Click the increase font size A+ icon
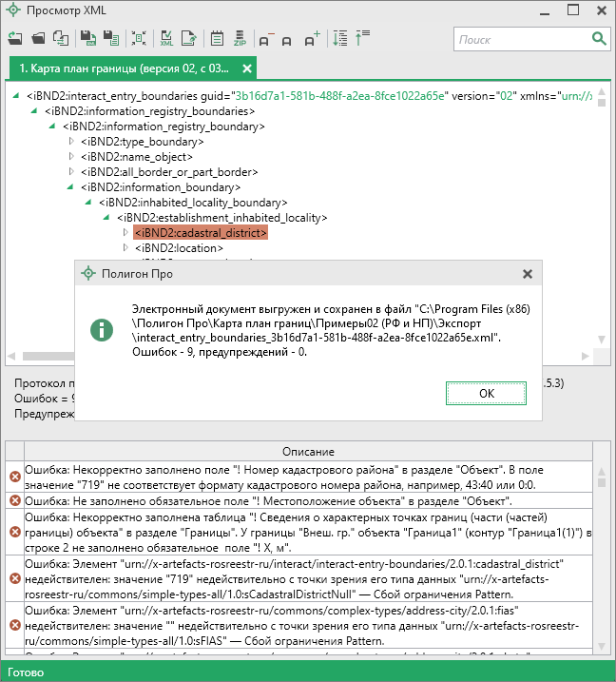616x682 pixels. tap(312, 39)
